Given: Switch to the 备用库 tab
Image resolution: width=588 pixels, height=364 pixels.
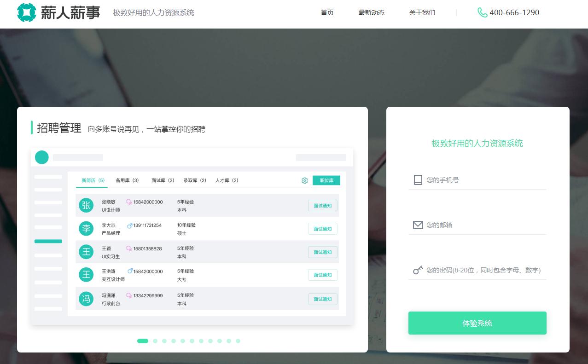Looking at the screenshot, I should click(x=127, y=180).
